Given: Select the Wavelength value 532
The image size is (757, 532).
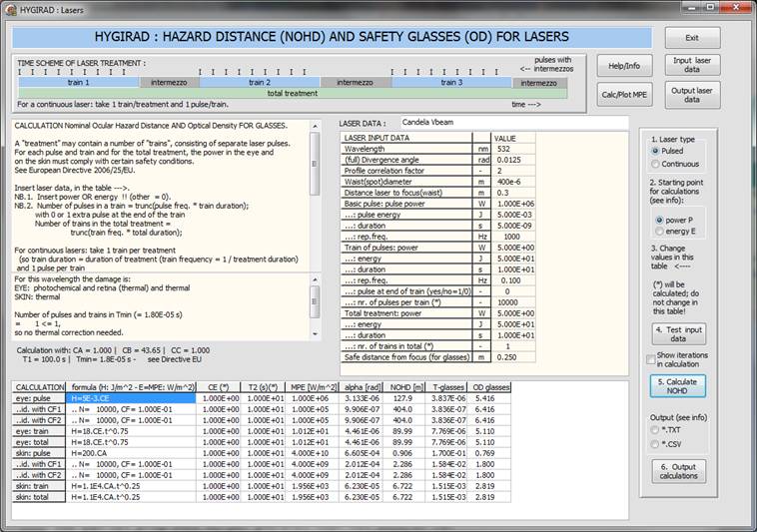Looking at the screenshot, I should (x=513, y=149).
